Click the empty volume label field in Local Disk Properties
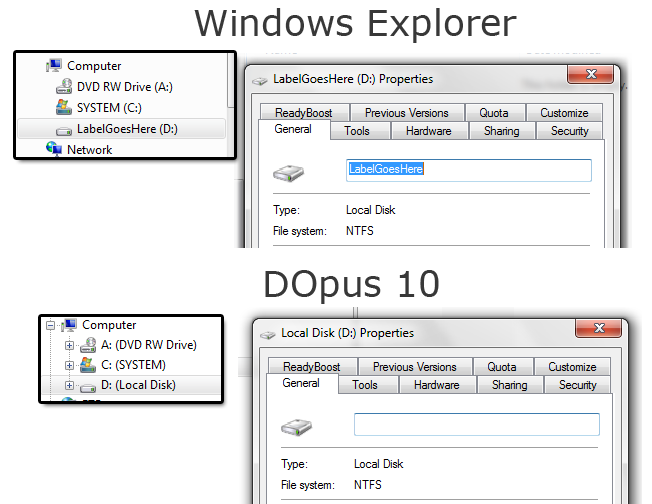Viewport: 652px width, 504px height. coord(477,424)
